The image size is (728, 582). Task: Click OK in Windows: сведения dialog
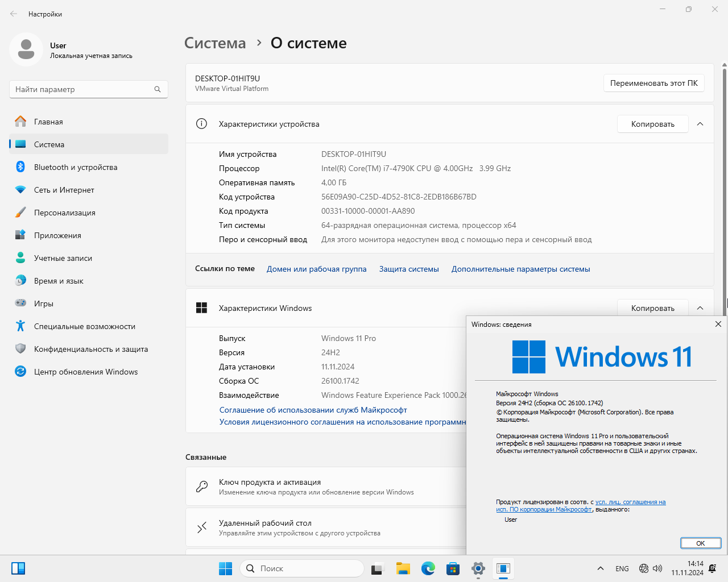coord(701,543)
